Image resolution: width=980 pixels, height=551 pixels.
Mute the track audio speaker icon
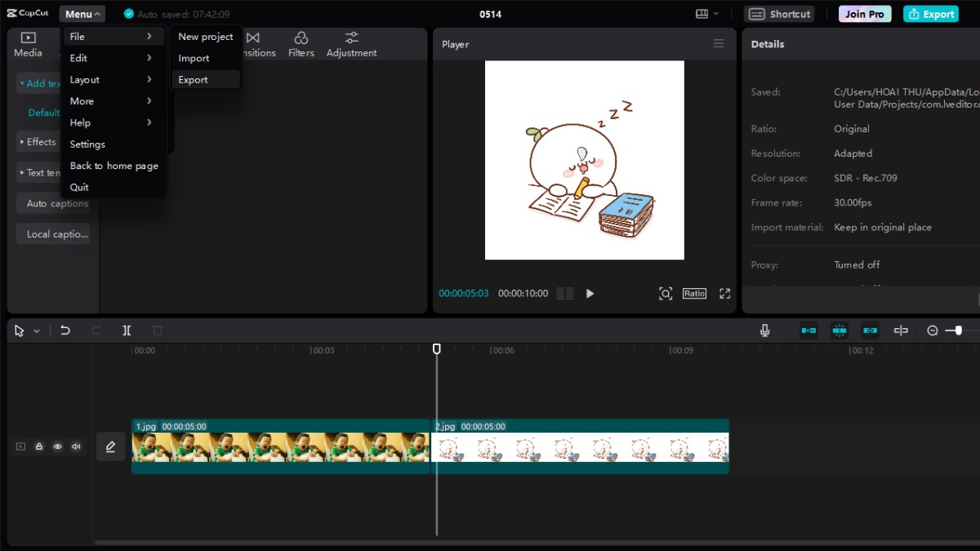[x=76, y=447]
